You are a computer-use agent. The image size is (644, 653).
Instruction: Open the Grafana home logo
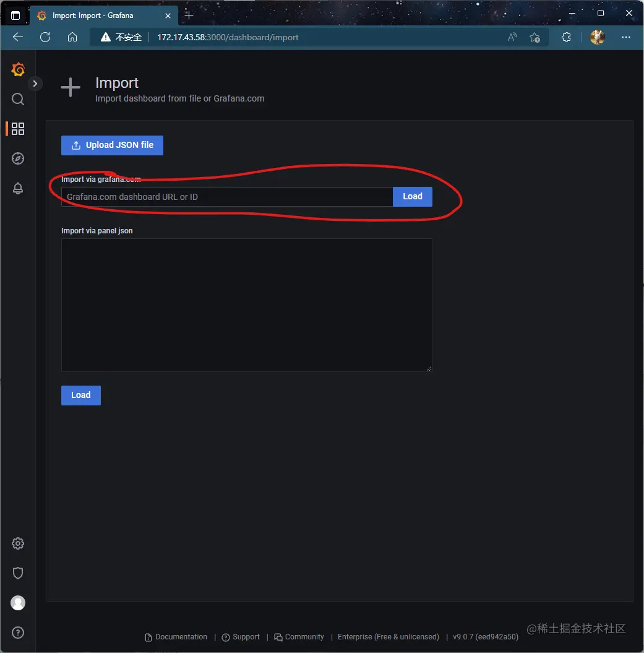coord(18,69)
